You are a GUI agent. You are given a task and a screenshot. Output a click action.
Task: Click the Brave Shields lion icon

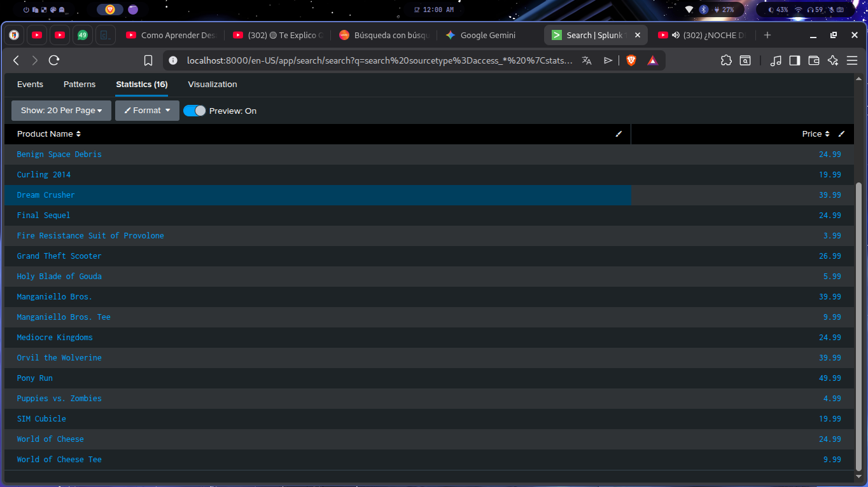pos(631,60)
